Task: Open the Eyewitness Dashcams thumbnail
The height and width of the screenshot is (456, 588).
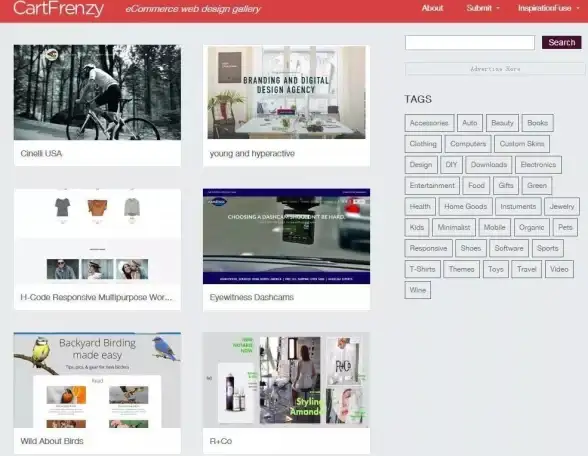Action: pos(286,236)
